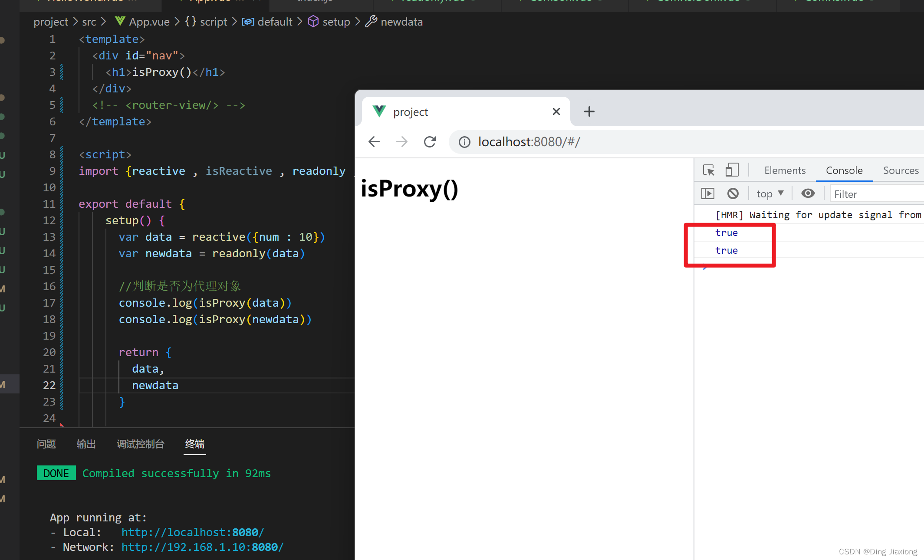This screenshot has width=924, height=560.
Task: Toggle the device toolbar icon
Action: [x=732, y=170]
